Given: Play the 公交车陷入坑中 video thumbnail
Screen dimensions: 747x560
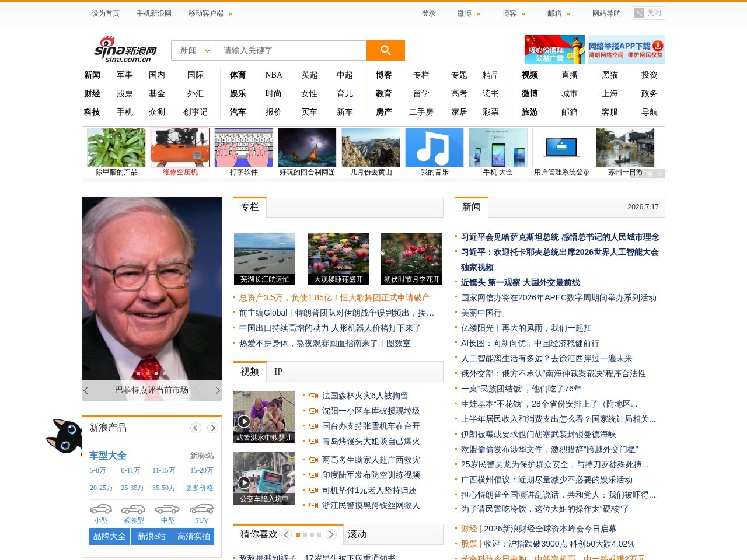Looking at the screenshot, I should [264, 478].
